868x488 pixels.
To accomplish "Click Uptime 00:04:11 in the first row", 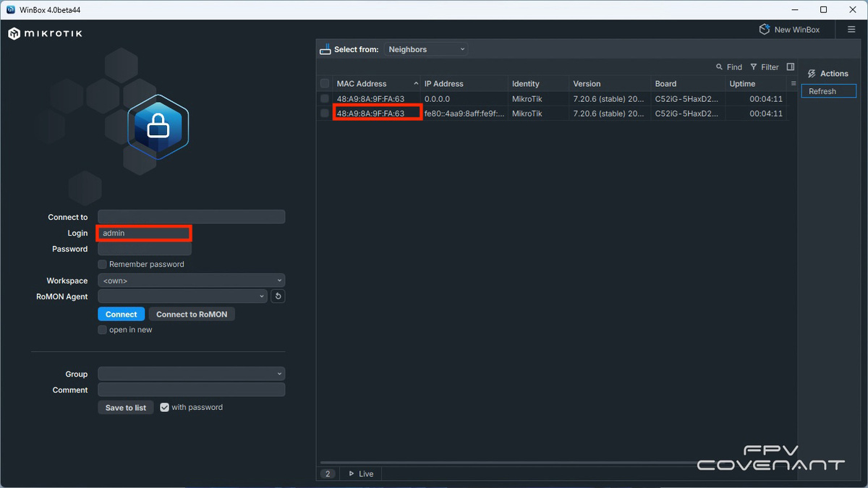I will (x=766, y=98).
